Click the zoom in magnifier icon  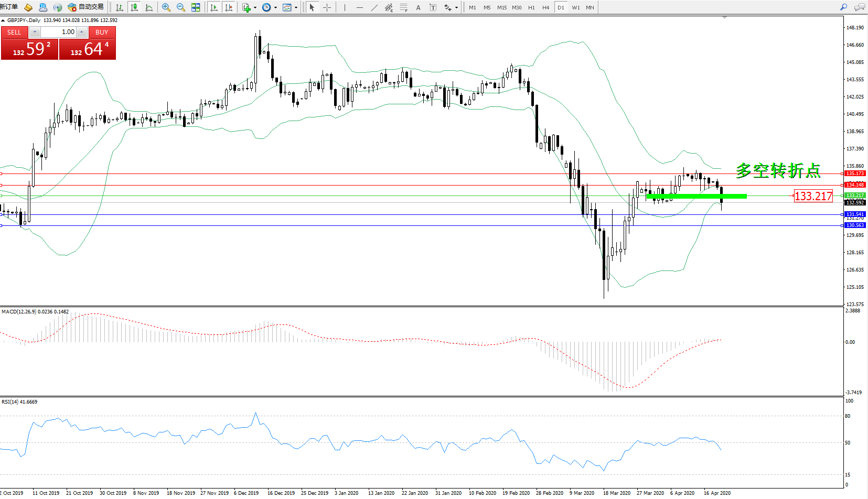[x=166, y=7]
